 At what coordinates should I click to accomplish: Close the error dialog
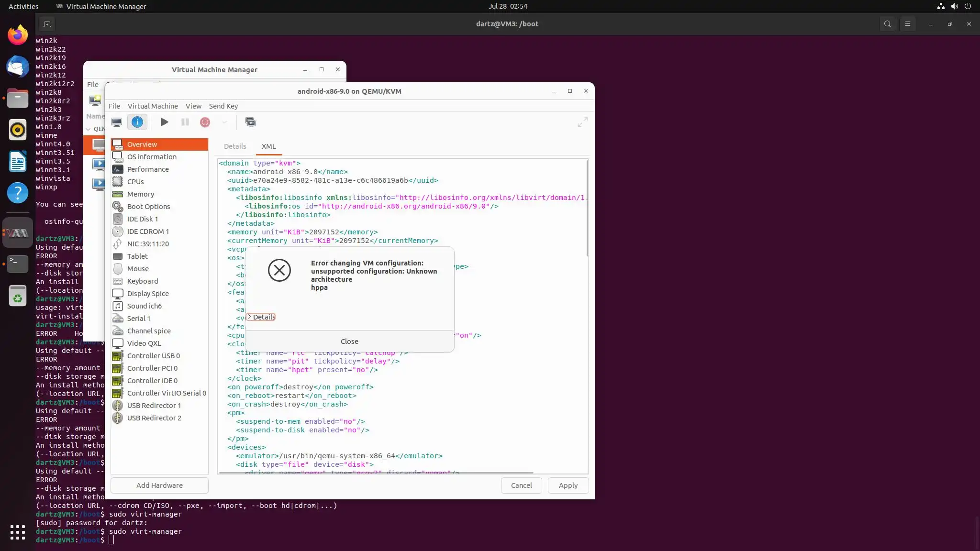(349, 342)
